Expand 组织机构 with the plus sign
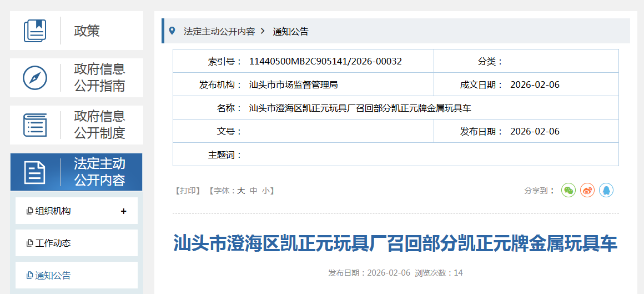 point(123,211)
